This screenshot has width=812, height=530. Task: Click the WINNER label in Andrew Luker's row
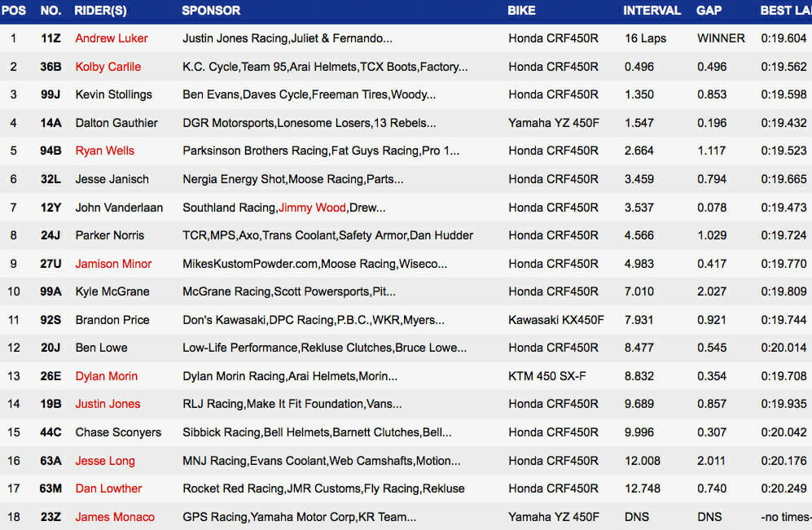pos(721,38)
